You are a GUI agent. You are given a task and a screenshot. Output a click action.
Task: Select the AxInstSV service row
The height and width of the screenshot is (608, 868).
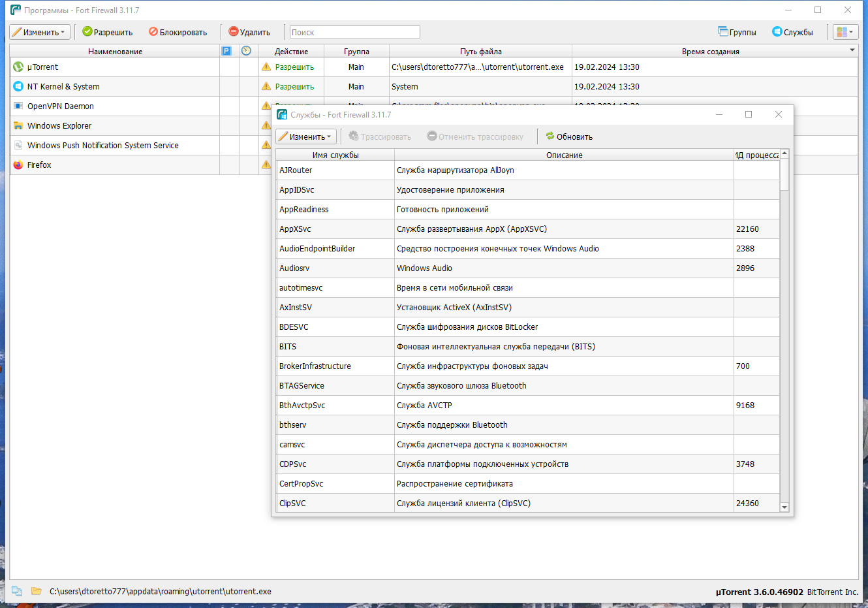[528, 307]
